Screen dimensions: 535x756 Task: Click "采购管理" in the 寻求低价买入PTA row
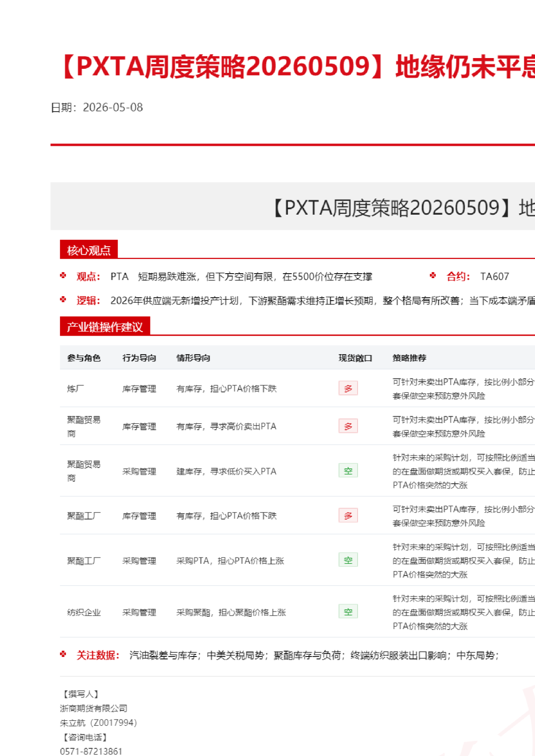coord(139,472)
